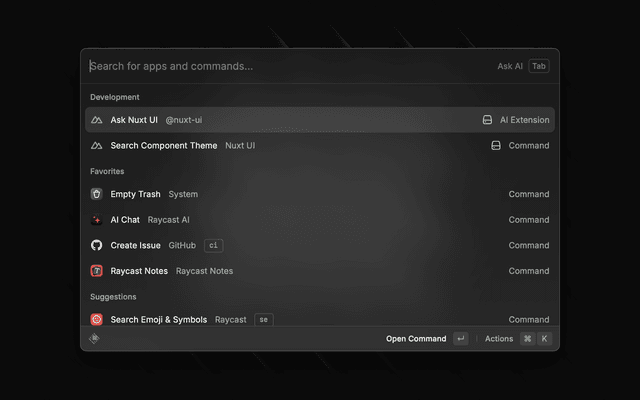Click the Suggestions section header
The height and width of the screenshot is (400, 640).
pos(113,297)
